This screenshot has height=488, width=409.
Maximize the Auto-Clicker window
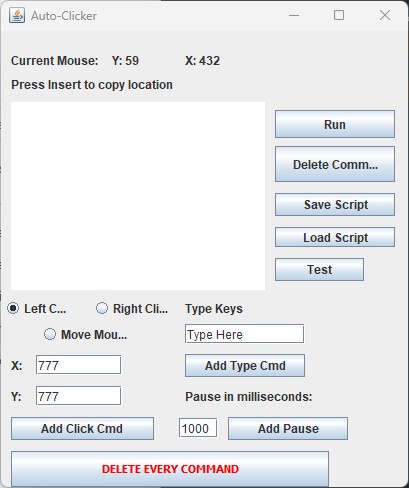(x=339, y=15)
